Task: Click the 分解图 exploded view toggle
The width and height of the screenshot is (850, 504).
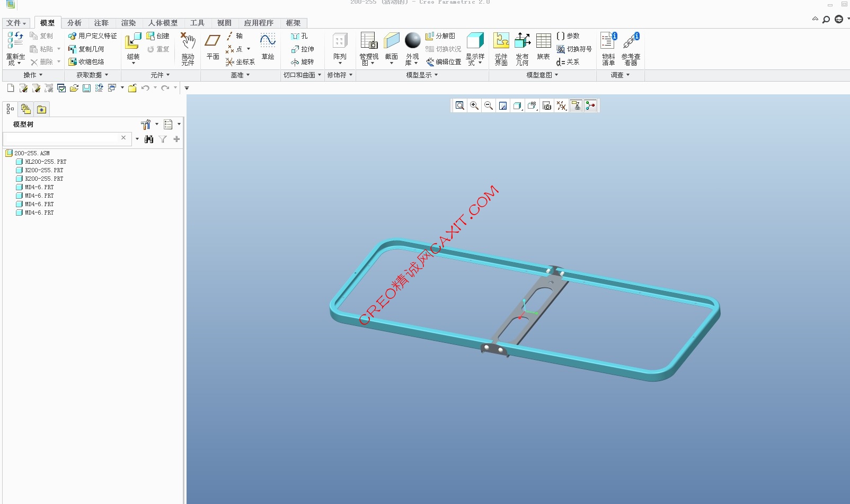Action: click(440, 36)
